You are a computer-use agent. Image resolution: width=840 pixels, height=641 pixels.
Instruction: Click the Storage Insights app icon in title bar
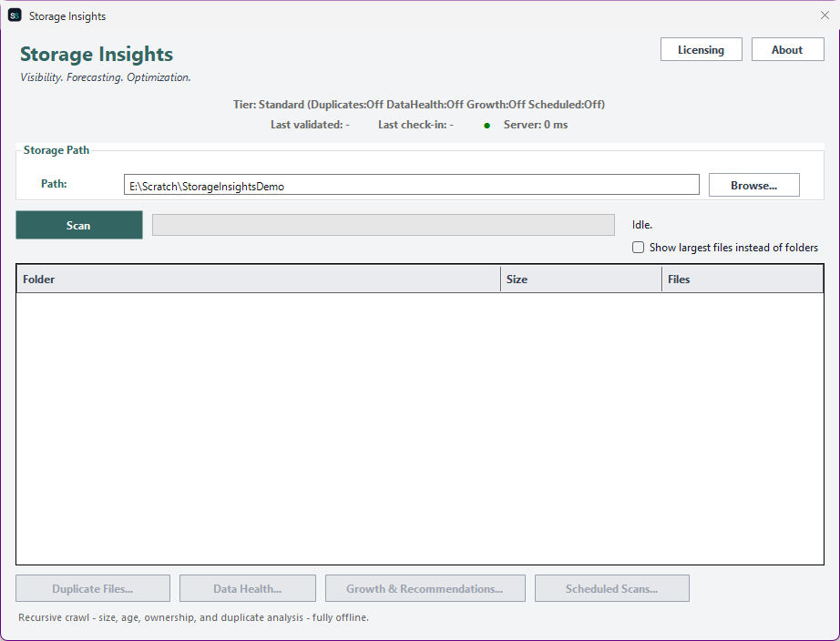pos(15,15)
